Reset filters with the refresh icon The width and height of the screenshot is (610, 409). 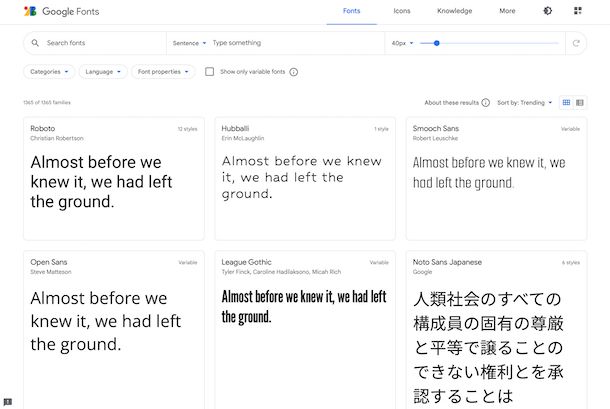coord(576,43)
